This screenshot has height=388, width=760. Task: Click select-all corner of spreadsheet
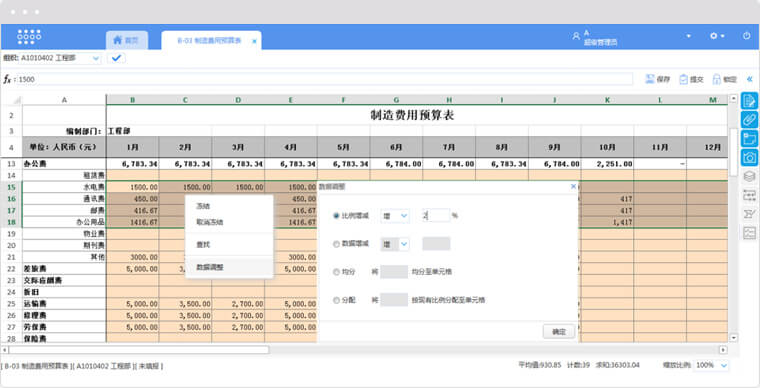pos(12,100)
